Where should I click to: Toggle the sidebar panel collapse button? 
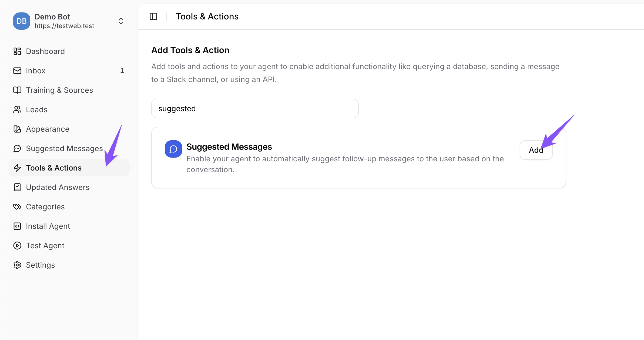153,16
